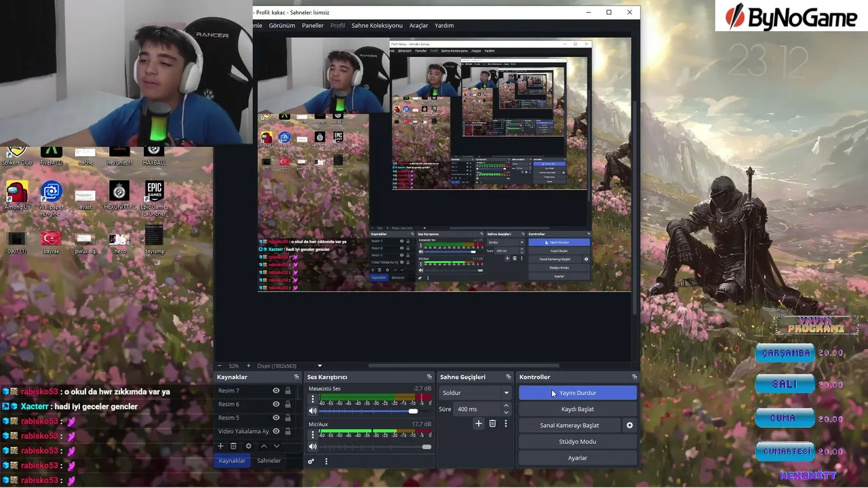This screenshot has height=488, width=868.
Task: Delete the selected source with trash icon
Action: [233, 446]
